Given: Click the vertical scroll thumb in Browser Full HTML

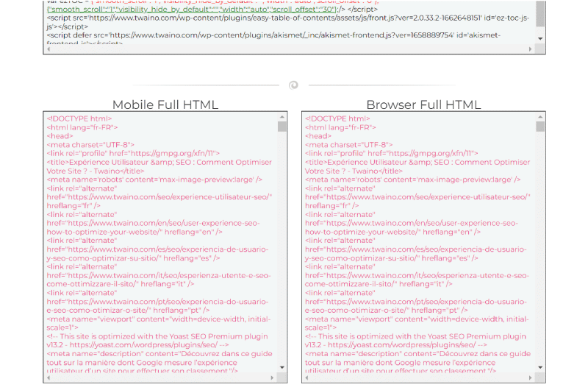Looking at the screenshot, I should click(x=540, y=127).
